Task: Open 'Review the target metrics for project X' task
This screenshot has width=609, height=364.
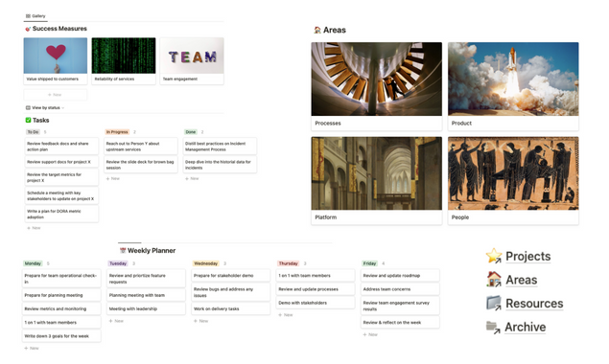Action: pos(61,177)
